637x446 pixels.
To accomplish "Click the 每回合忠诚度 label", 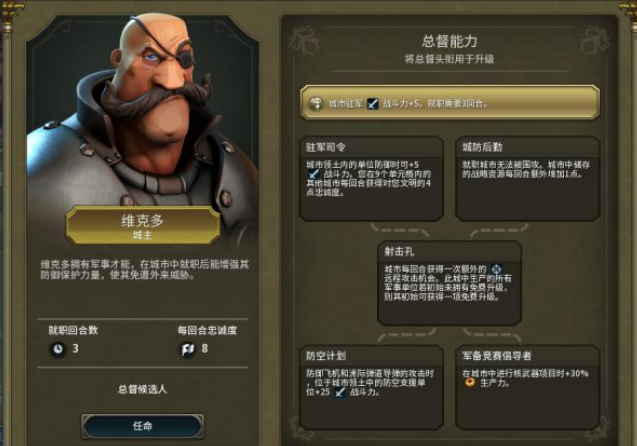I will 207,330.
